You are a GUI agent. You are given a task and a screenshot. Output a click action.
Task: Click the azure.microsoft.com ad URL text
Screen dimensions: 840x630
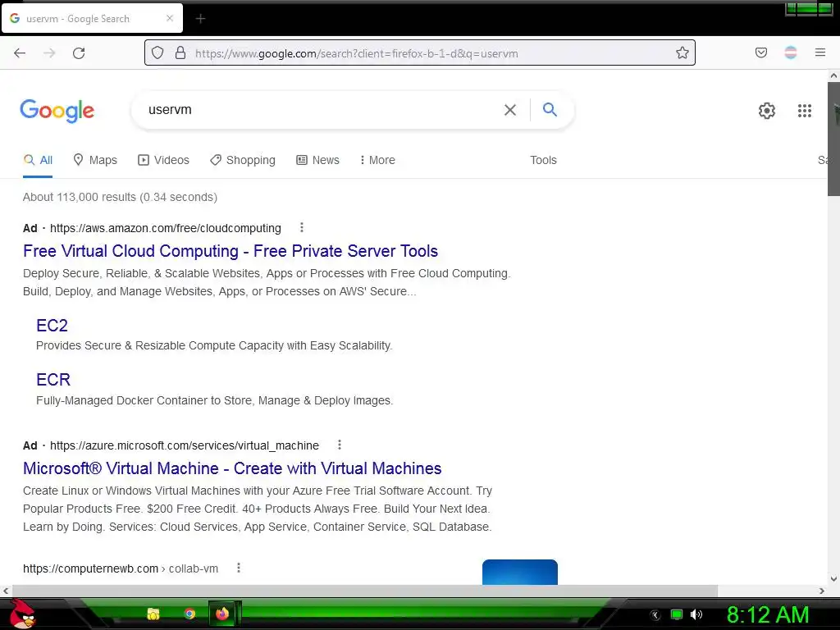point(185,445)
